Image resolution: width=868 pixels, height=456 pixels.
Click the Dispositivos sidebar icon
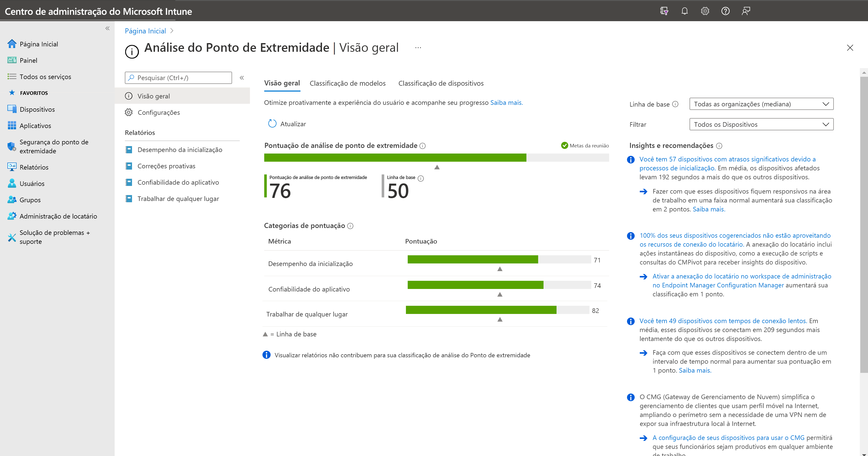(12, 109)
